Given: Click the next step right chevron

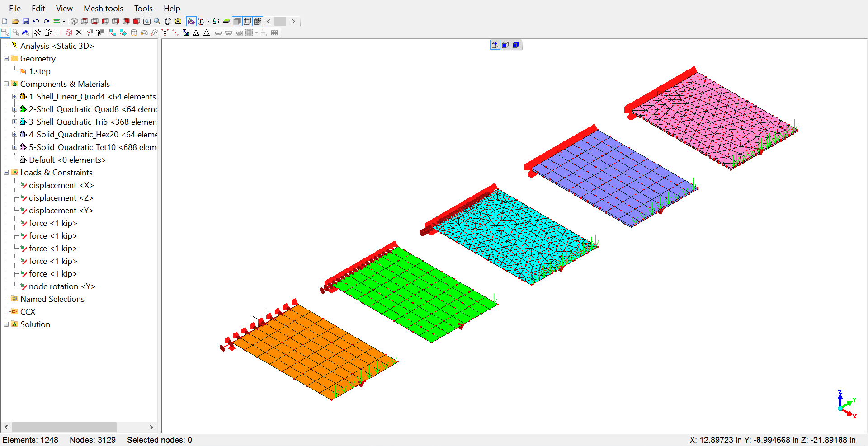Looking at the screenshot, I should (293, 21).
